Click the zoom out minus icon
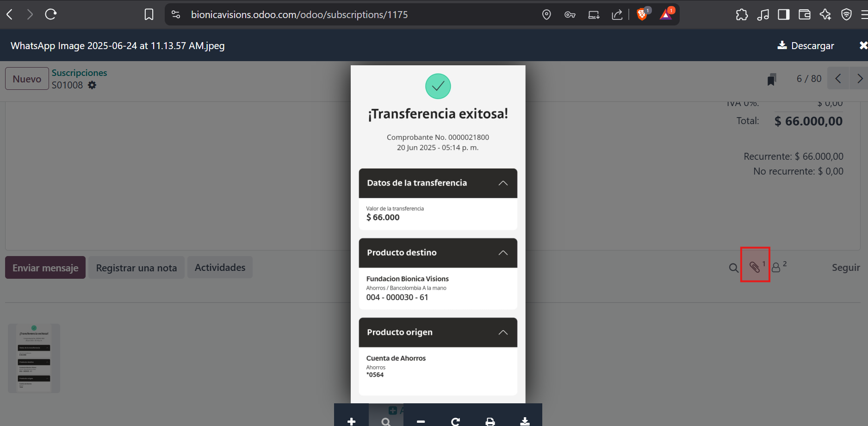This screenshot has width=868, height=426. click(421, 421)
